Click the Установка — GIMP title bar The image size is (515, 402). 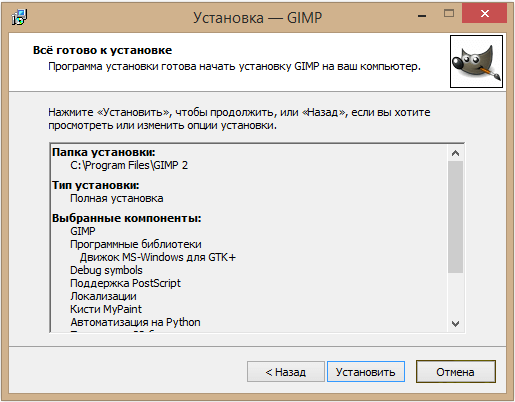point(257,18)
